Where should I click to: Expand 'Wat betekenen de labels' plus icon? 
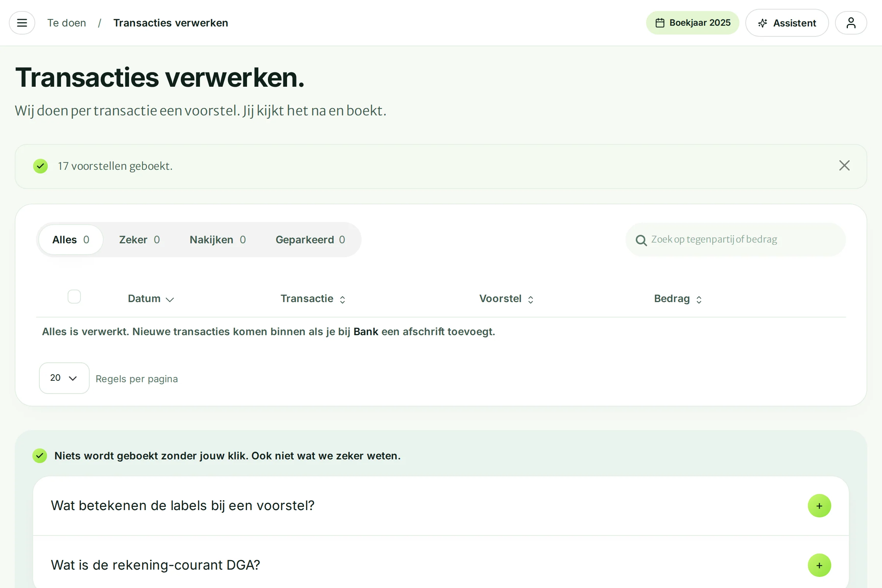(x=819, y=506)
